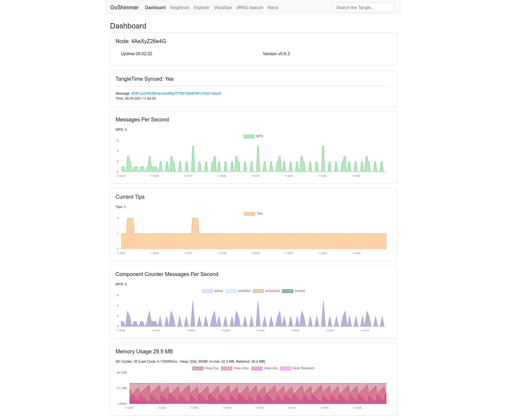Image resolution: width=507 pixels, height=420 pixels.
Task: Toggle the stored legend swatch
Action: pos(207,291)
